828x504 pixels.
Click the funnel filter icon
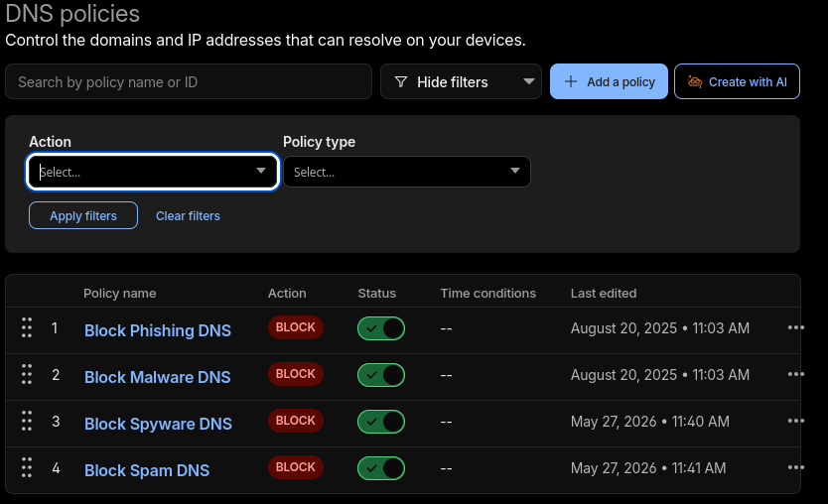click(401, 81)
